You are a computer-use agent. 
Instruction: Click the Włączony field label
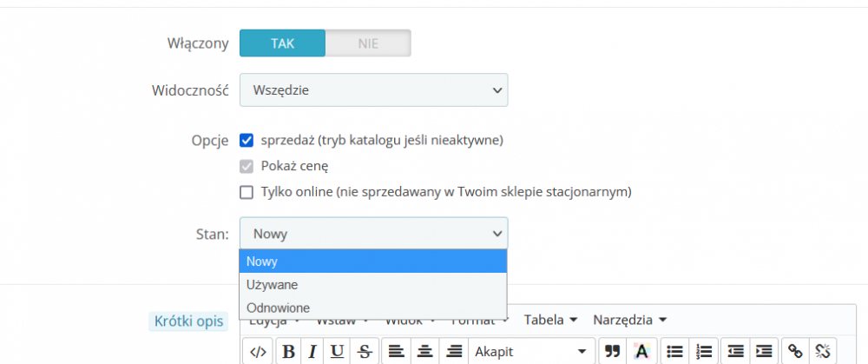point(198,43)
